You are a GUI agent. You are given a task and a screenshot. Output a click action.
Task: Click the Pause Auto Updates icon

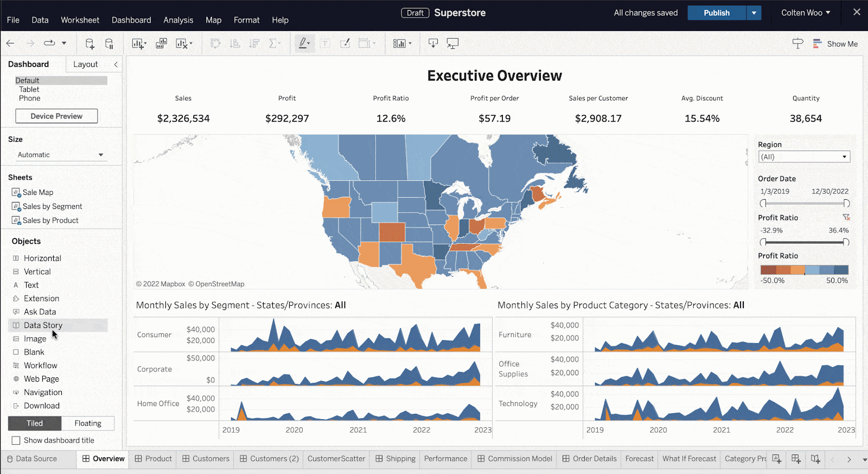pos(109,43)
